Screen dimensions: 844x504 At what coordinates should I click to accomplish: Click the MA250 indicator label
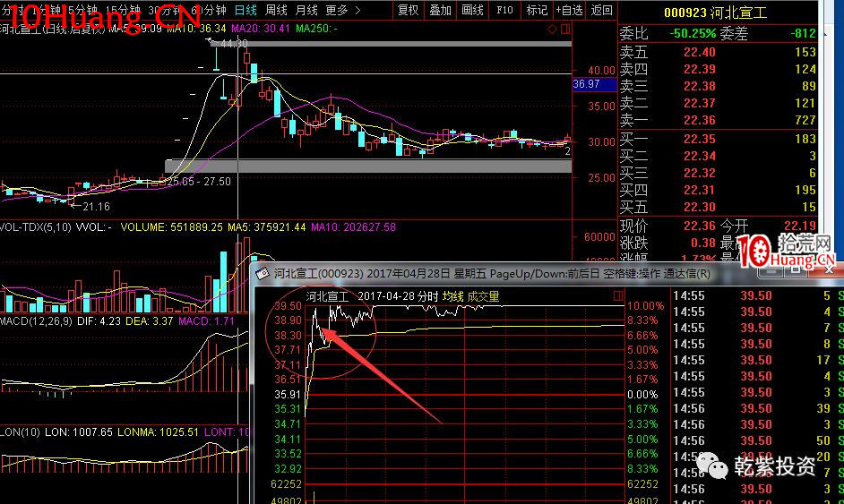[316, 28]
